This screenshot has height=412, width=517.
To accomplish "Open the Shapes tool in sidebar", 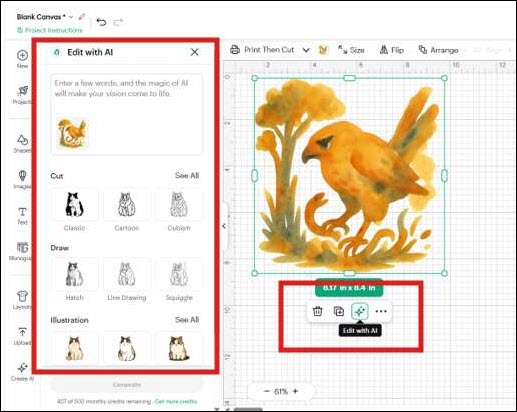I will tap(22, 143).
